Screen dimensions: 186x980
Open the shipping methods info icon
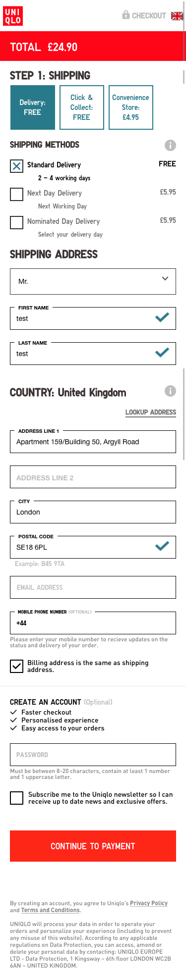170,145
